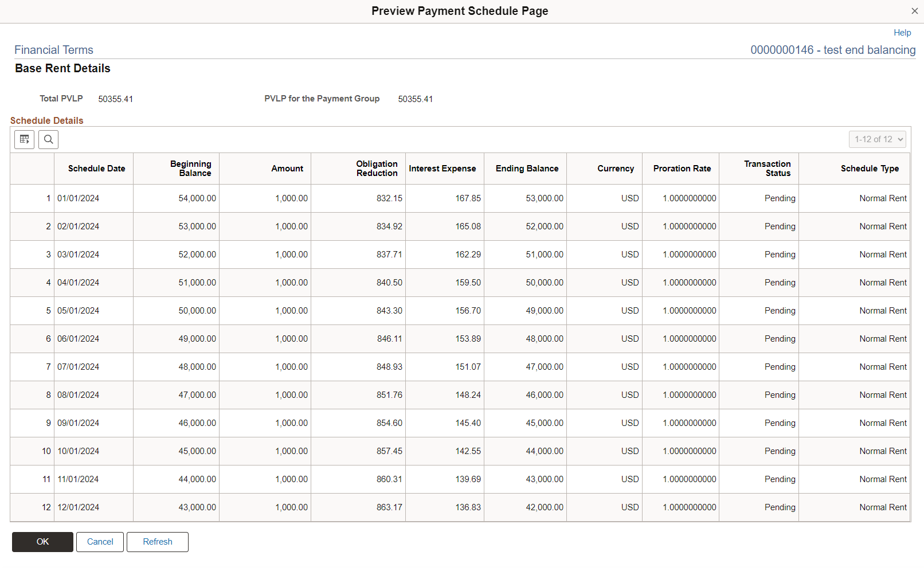Image resolution: width=924 pixels, height=575 pixels.
Task: Sort by the Schedule Date column header
Action: tap(96, 169)
